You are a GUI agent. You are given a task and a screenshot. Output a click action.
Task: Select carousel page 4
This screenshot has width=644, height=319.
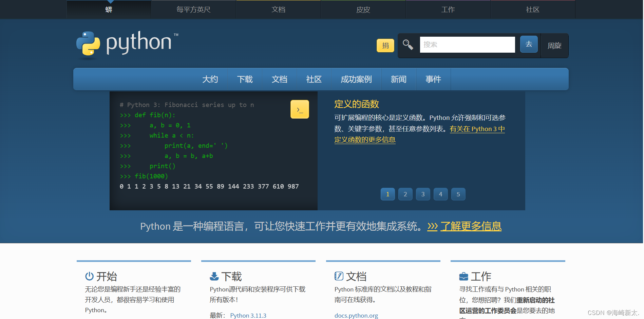pyautogui.click(x=440, y=194)
